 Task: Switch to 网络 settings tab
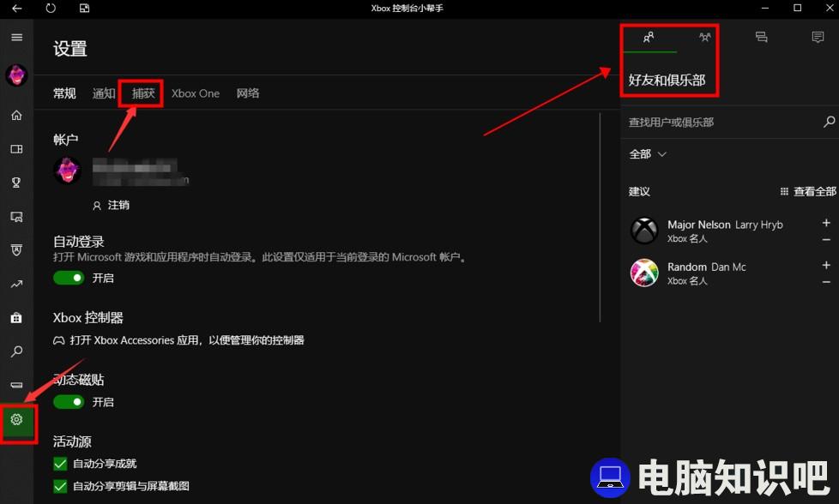tap(248, 93)
